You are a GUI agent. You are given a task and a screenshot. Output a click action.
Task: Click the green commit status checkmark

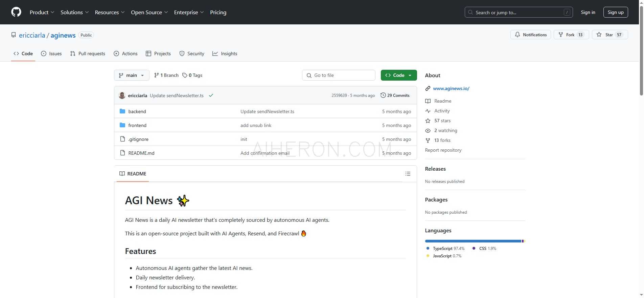[211, 95]
